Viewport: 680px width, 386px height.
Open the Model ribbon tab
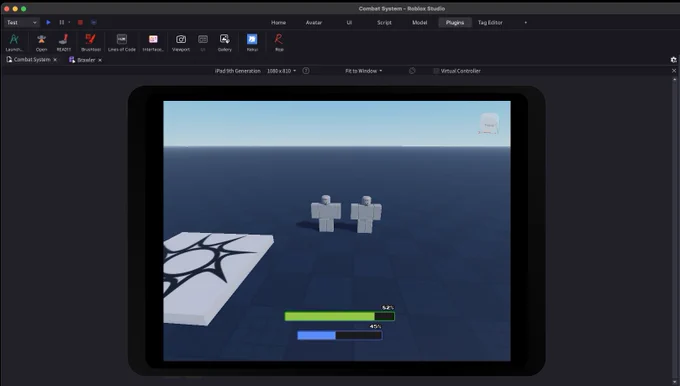pyautogui.click(x=419, y=23)
